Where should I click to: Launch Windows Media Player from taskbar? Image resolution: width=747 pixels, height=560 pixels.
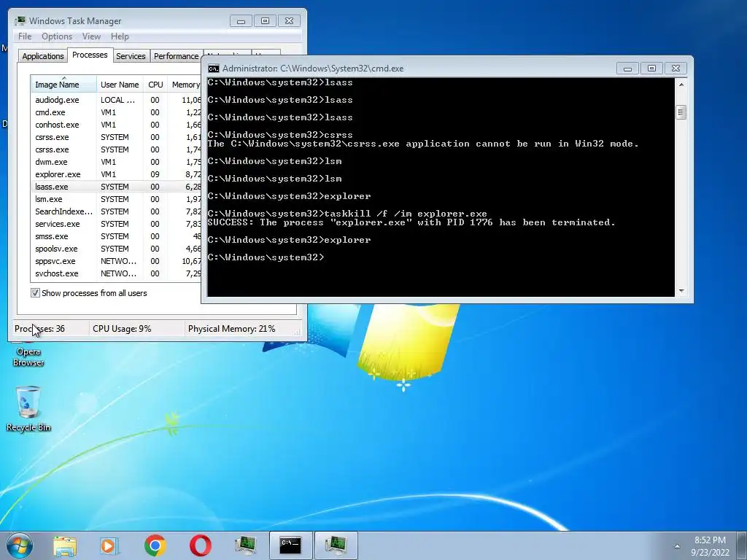[109, 545]
